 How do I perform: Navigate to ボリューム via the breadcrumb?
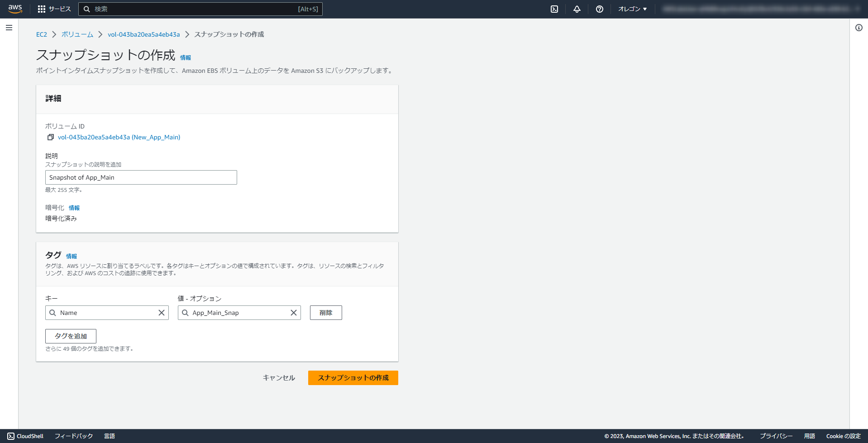pos(77,34)
